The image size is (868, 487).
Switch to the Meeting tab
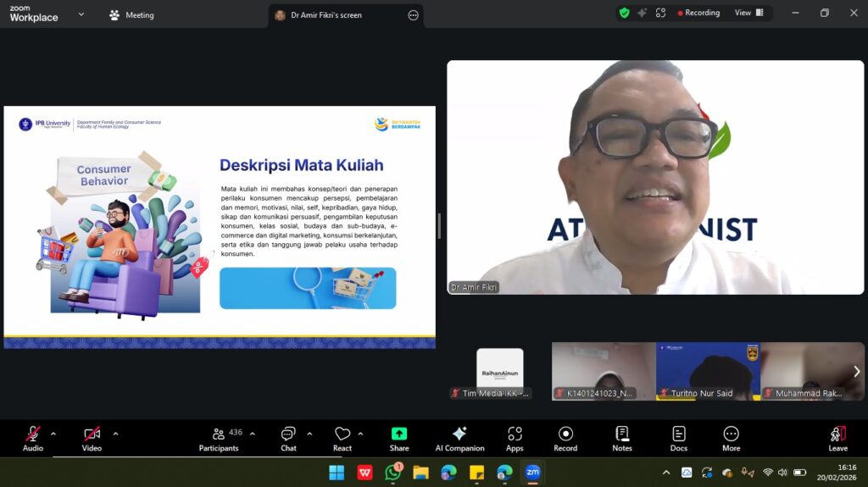[131, 14]
